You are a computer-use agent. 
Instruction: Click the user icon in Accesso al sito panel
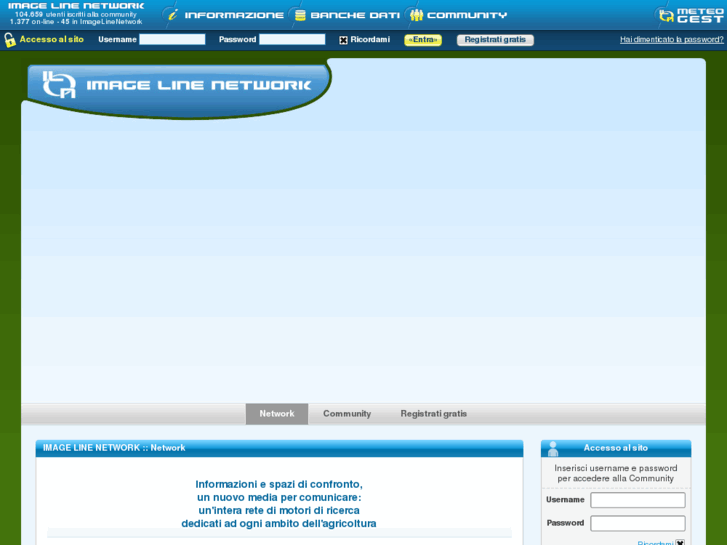tap(553, 448)
